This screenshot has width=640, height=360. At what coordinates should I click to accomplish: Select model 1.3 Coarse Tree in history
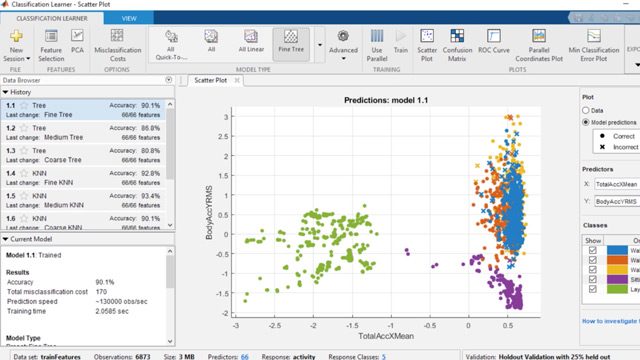(x=83, y=155)
